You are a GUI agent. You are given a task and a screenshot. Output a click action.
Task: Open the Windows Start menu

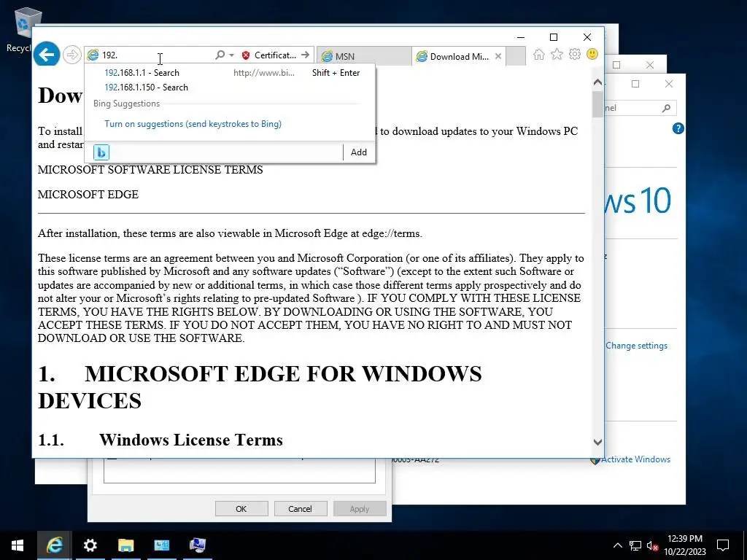tap(18, 545)
